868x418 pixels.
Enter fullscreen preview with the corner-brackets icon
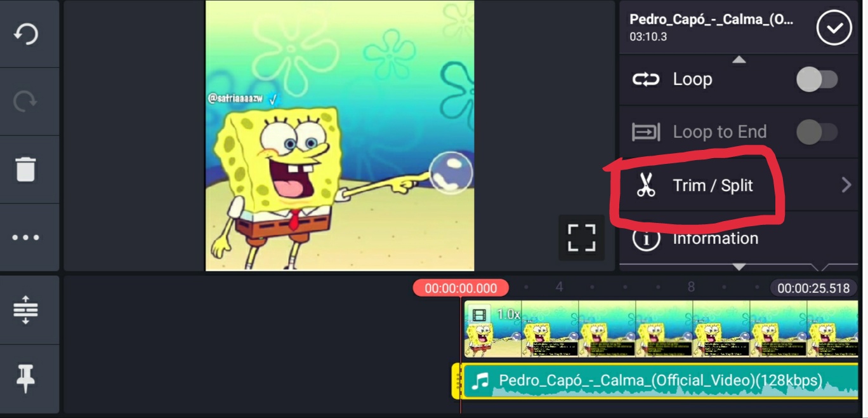tap(581, 238)
